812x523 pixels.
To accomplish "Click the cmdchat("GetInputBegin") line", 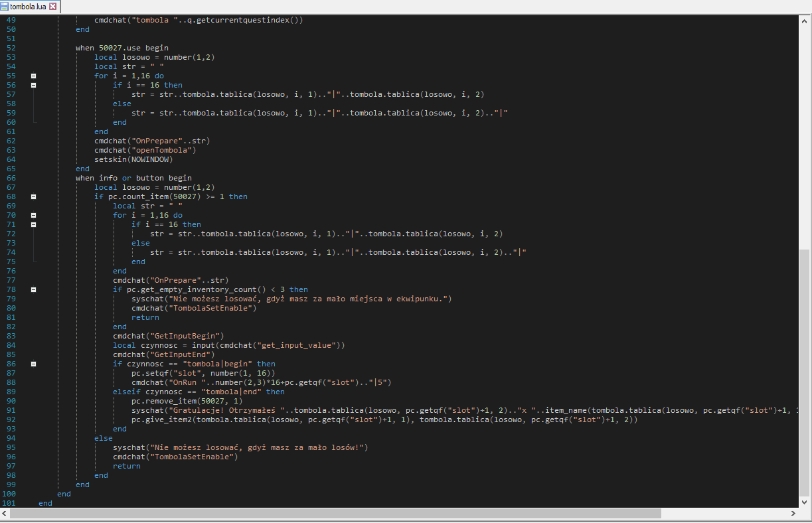I will (169, 336).
